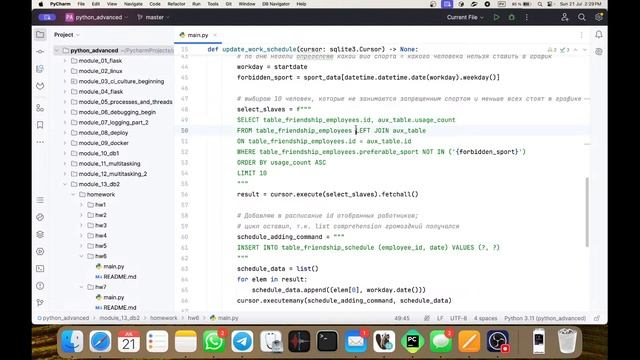Open main.py under hw6
The height and width of the screenshot is (360, 640).
(113, 266)
